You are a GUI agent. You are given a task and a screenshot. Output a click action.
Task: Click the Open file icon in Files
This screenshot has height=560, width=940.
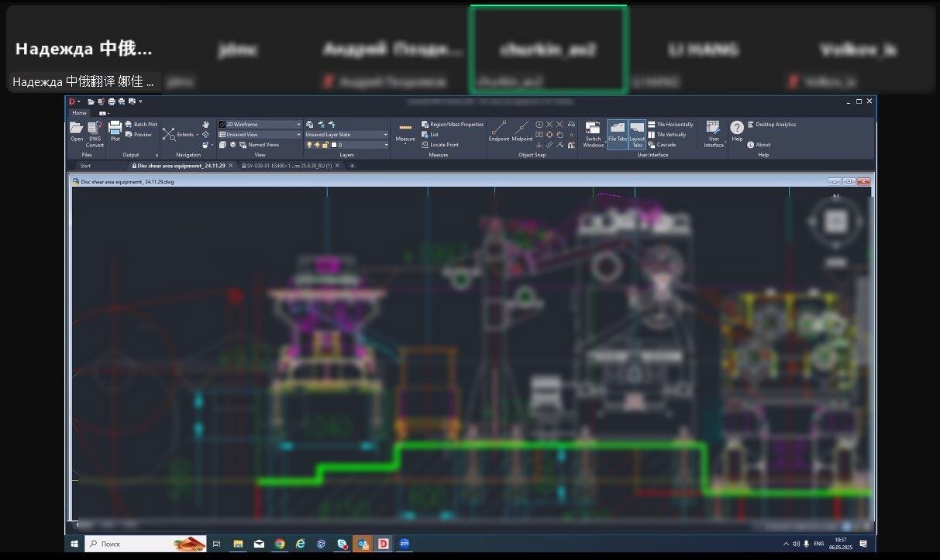[77, 129]
